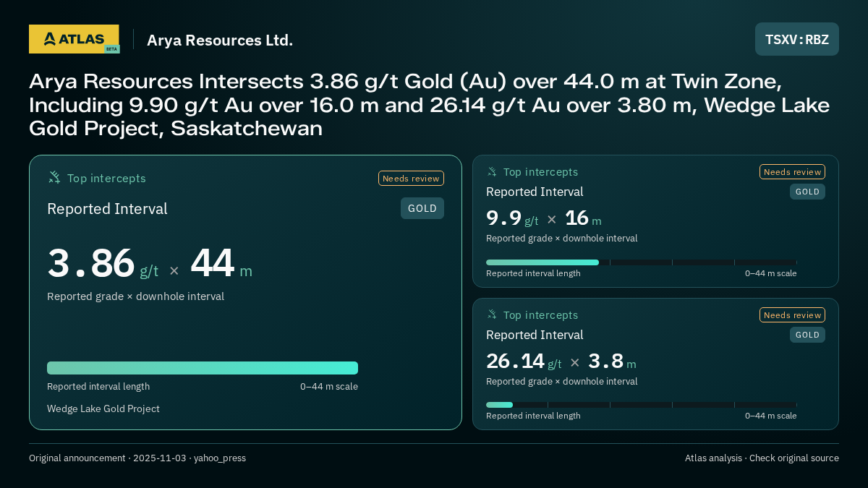Click Needs review badge on 26.14 g/t card
Viewport: 868px width, 488px height.
pyautogui.click(x=792, y=314)
